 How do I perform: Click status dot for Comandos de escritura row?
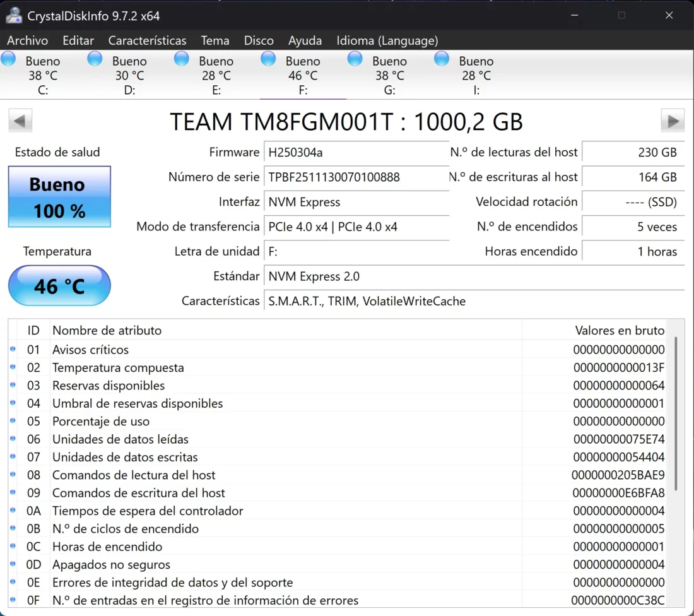pyautogui.click(x=13, y=492)
